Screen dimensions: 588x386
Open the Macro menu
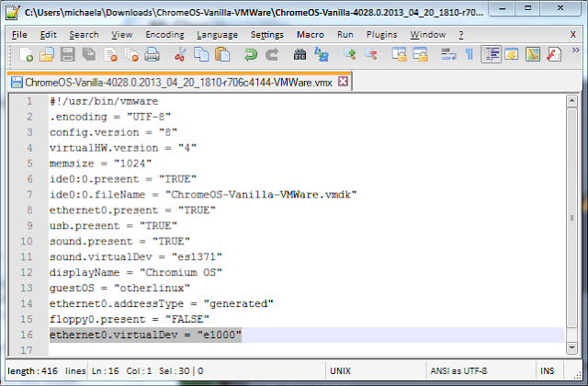[x=311, y=35]
